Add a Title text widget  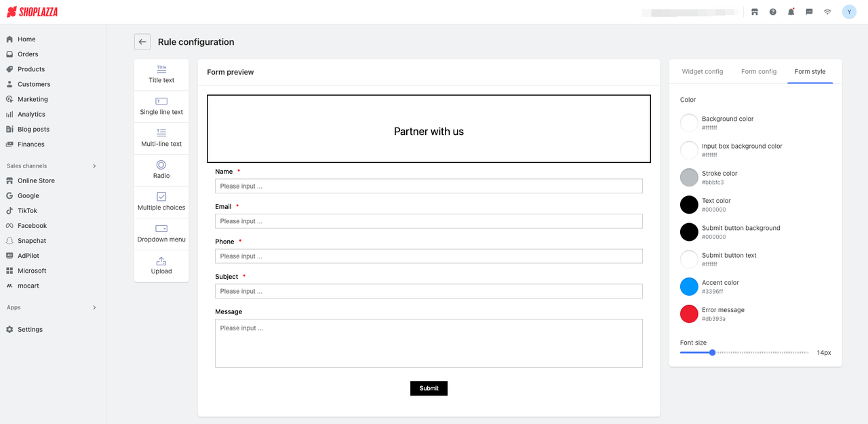click(161, 75)
